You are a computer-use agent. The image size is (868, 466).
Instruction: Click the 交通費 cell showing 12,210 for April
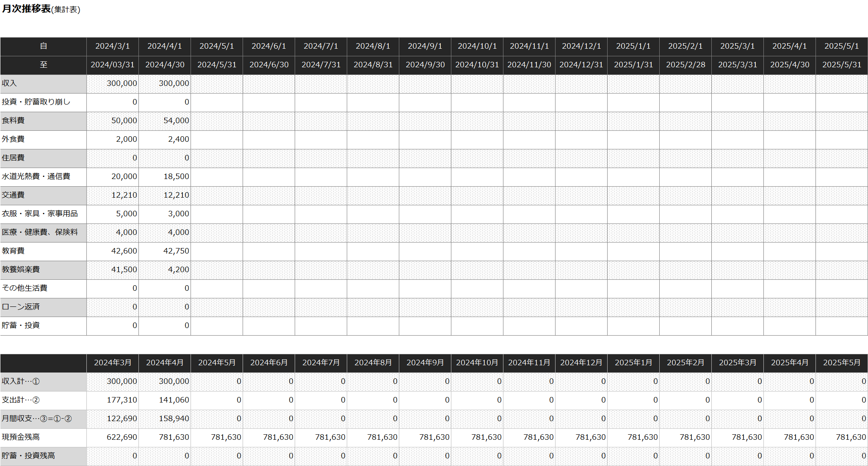[x=165, y=195]
